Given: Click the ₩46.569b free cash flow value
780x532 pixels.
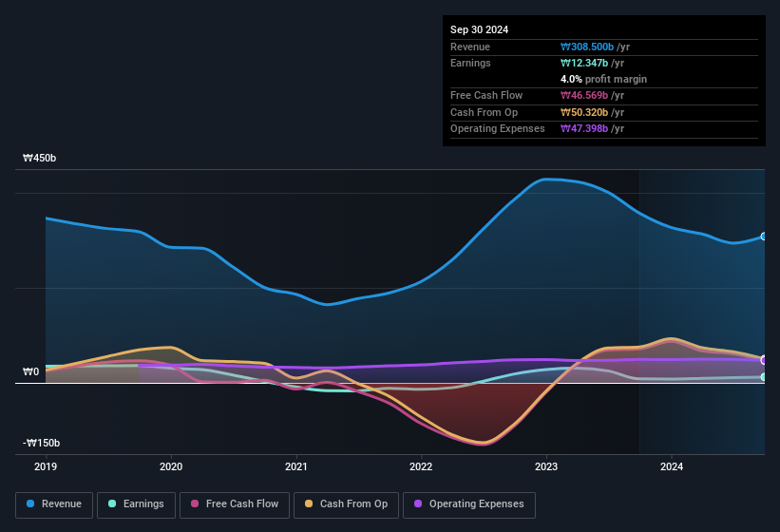Looking at the screenshot, I should pos(584,95).
